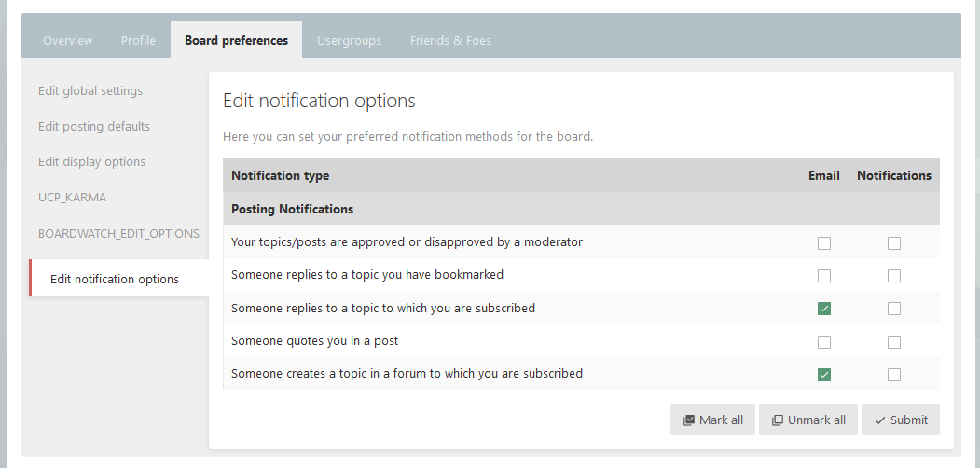Toggle email for bookmarked topic replies
Screen dimensions: 980x468
pyautogui.click(x=824, y=276)
